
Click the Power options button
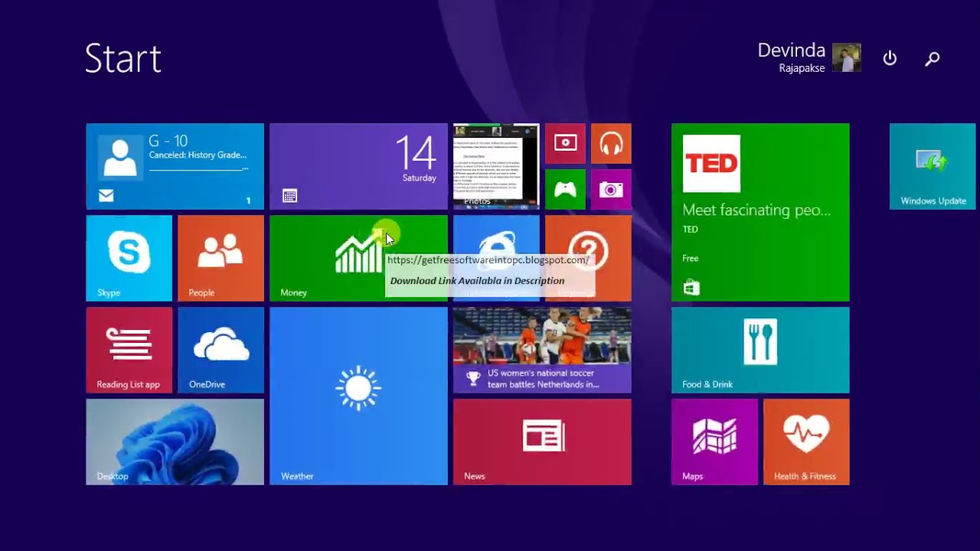click(890, 58)
